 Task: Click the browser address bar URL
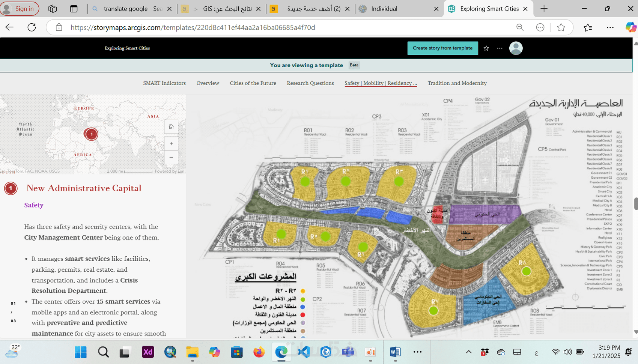click(193, 27)
